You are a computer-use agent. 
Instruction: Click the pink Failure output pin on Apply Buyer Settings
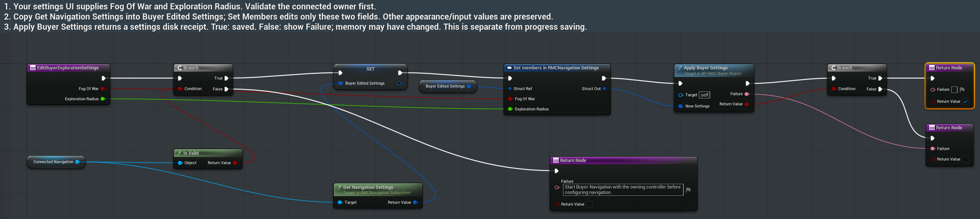pos(747,94)
